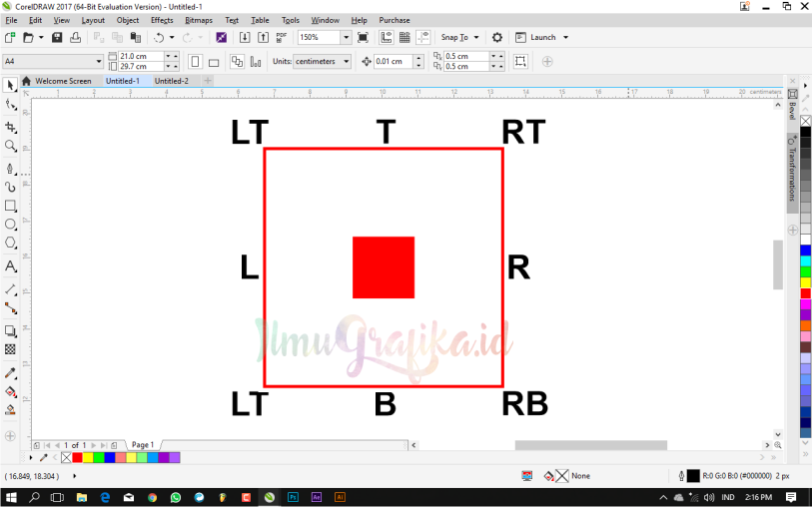The image size is (812, 507).
Task: Click the Publish to PDF icon
Action: click(282, 37)
